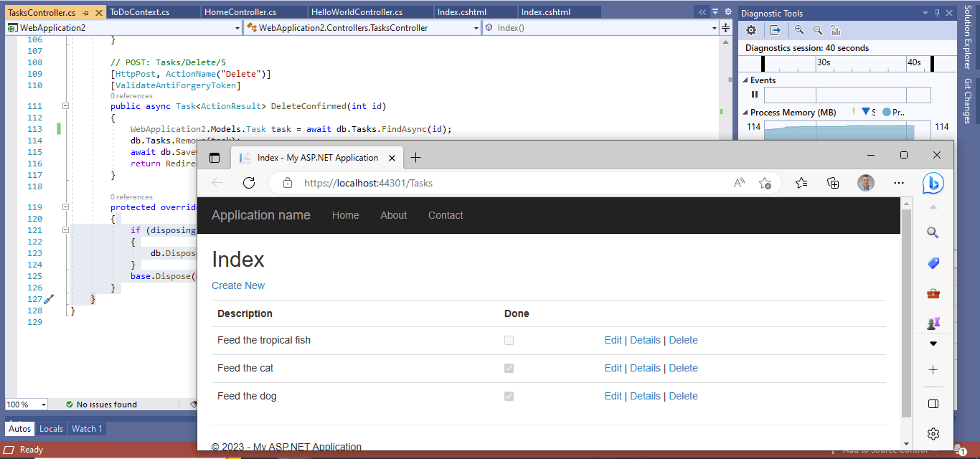Viewport: 980px width, 459px height.
Task: Click the split editor icon beside the Index() dropdown
Action: (725, 28)
